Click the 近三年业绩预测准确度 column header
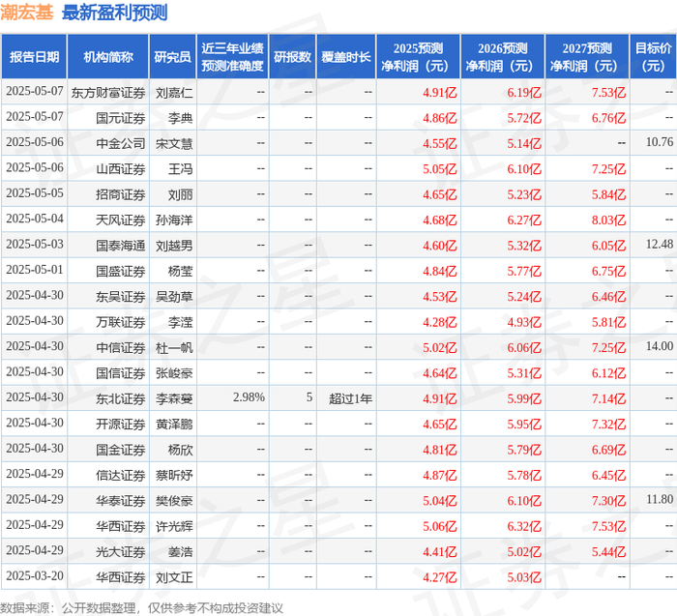Image resolution: width=677 pixels, height=616 pixels. [x=233, y=57]
